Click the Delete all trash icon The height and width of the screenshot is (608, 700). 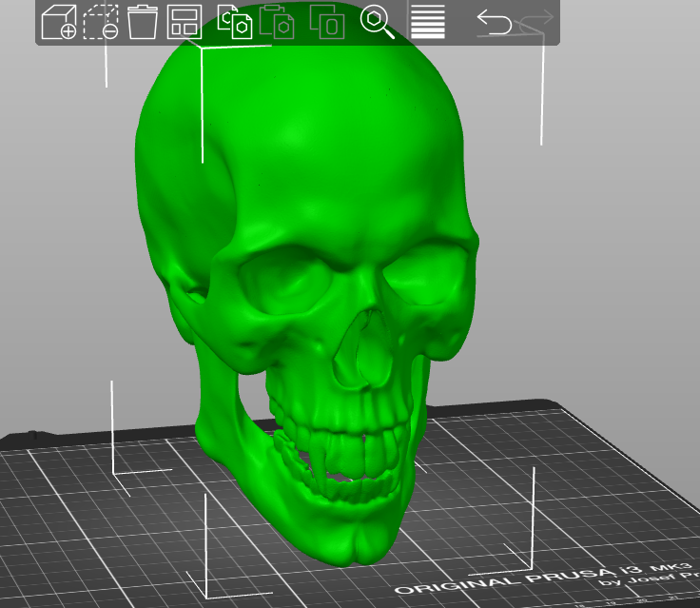143,22
